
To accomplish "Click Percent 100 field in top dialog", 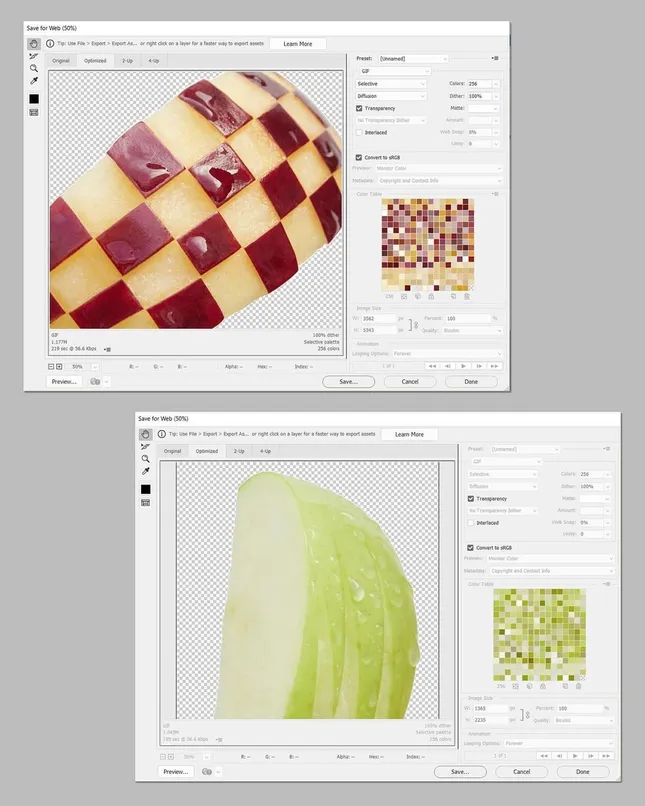I will tap(468, 319).
